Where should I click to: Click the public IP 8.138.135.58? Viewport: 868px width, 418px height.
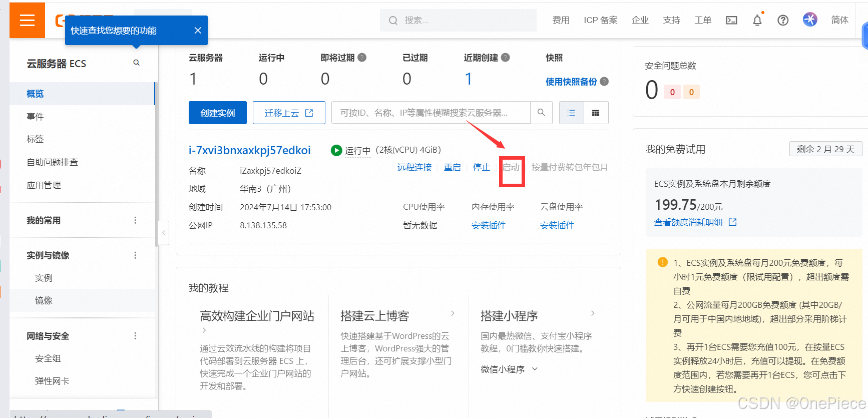pyautogui.click(x=263, y=225)
